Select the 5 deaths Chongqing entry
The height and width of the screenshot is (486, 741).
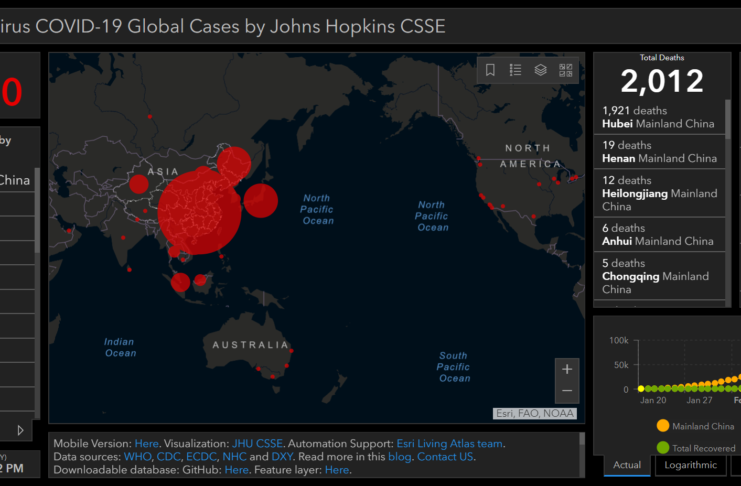[x=659, y=276]
